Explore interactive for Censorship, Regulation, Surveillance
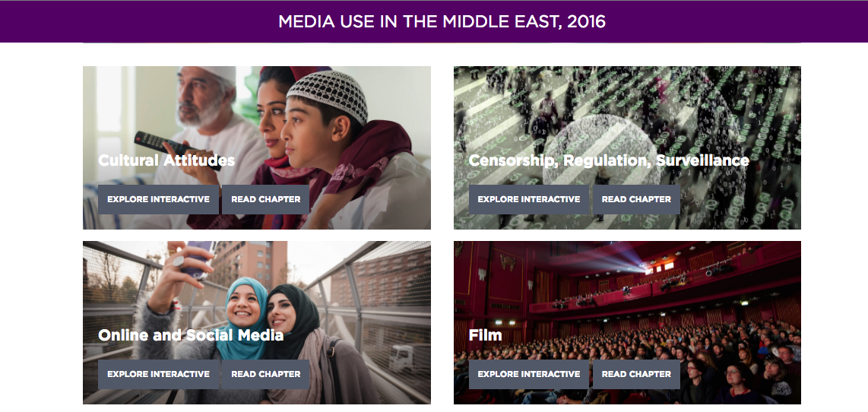 [529, 199]
